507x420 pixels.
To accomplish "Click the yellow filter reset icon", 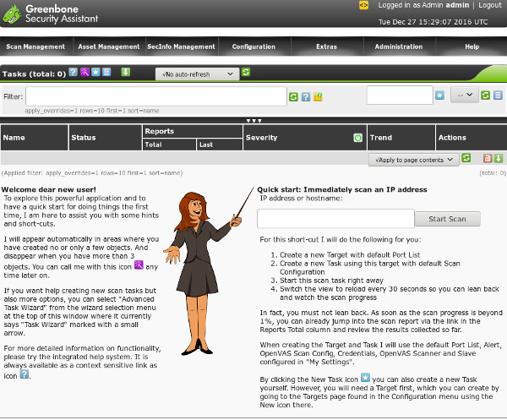I will tap(318, 96).
